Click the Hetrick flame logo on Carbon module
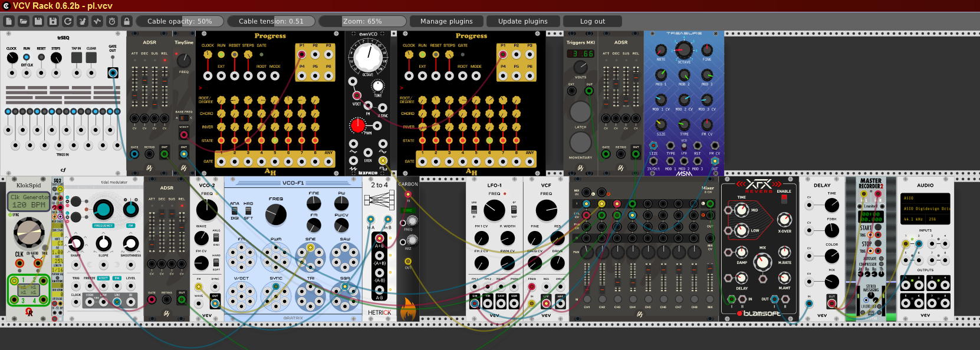Viewport: 980px width, 350px height. pyautogui.click(x=408, y=309)
